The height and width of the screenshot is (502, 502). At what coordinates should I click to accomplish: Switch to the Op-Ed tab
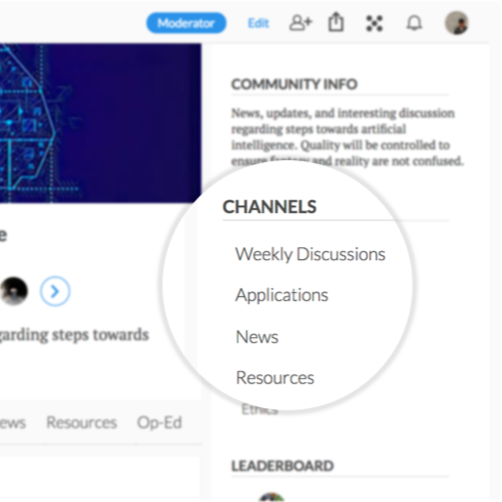coord(159,423)
